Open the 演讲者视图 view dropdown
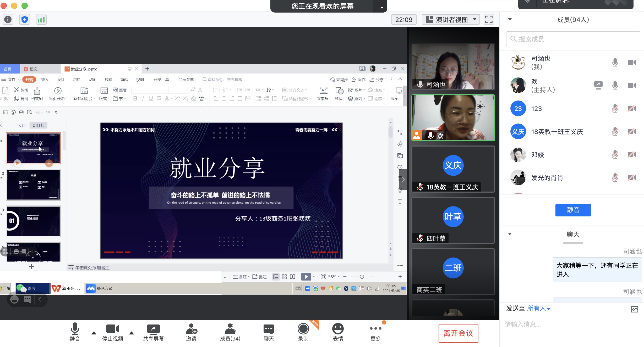644x347 pixels. [451, 20]
